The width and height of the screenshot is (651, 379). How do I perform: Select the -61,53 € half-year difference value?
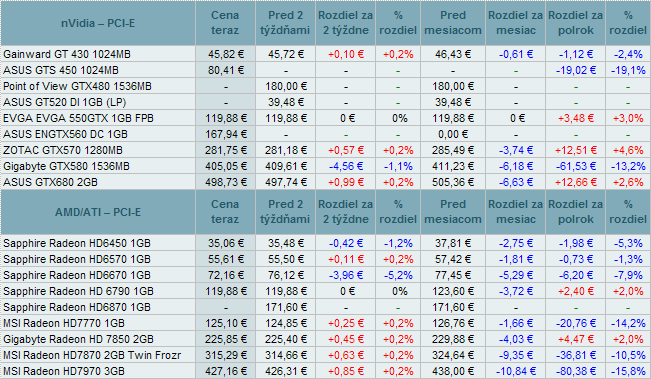[576, 166]
